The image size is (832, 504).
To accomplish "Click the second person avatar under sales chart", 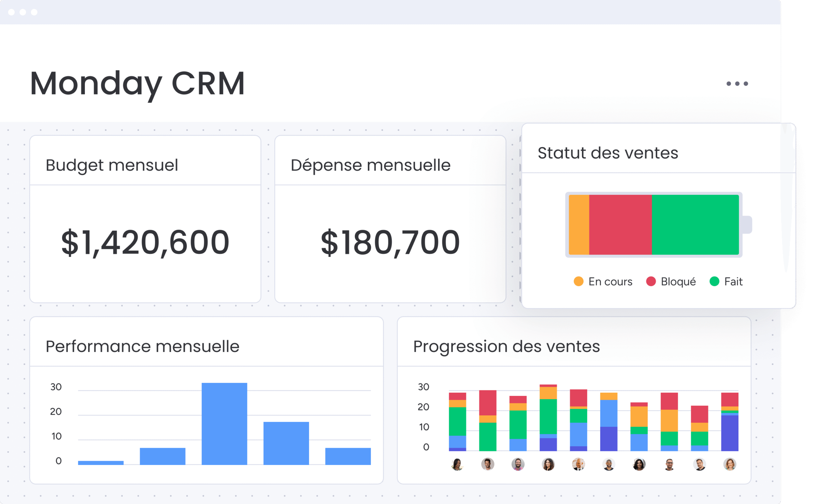I will click(487, 464).
